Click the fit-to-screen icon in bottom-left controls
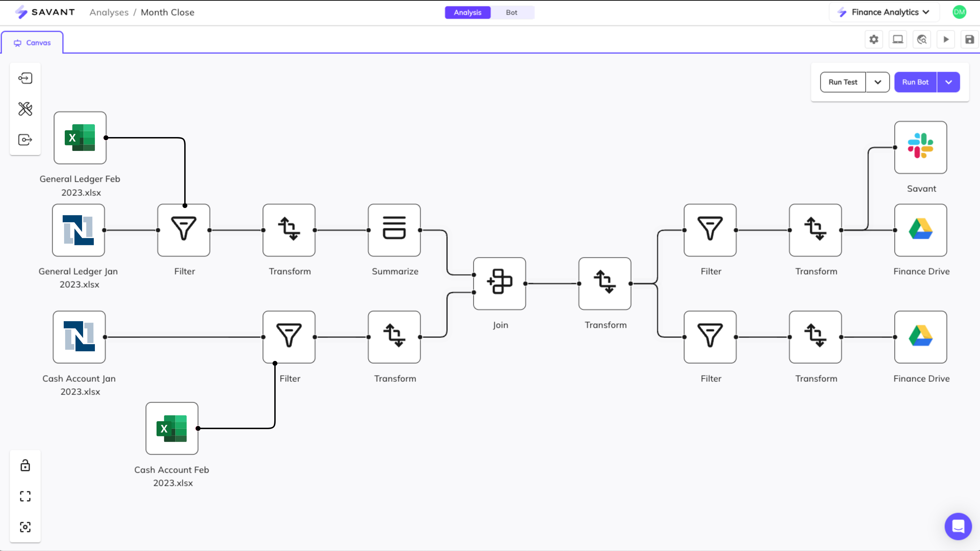 point(25,496)
